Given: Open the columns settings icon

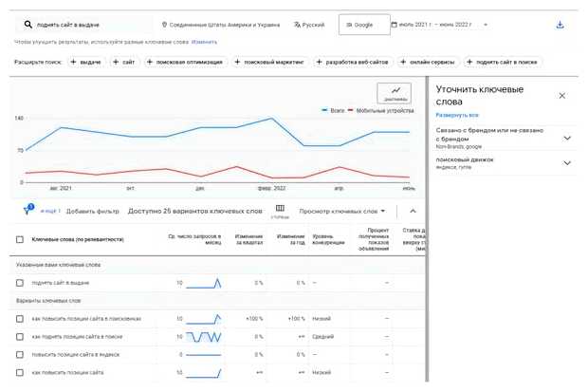Looking at the screenshot, I should (280, 210).
